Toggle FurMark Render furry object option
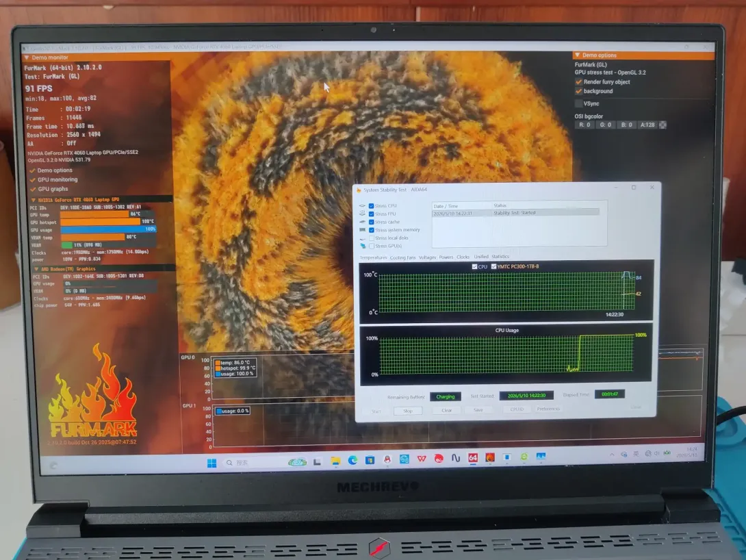This screenshot has width=746, height=560. click(x=578, y=82)
